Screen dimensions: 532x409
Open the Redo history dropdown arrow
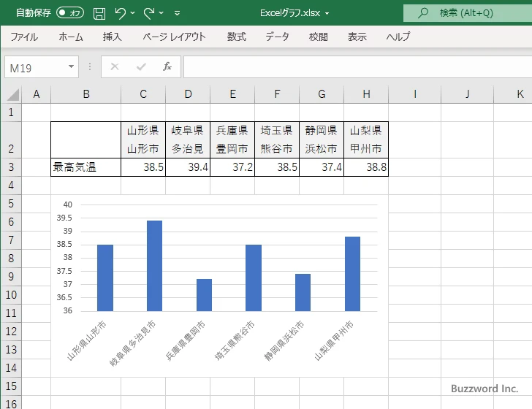[x=161, y=13]
